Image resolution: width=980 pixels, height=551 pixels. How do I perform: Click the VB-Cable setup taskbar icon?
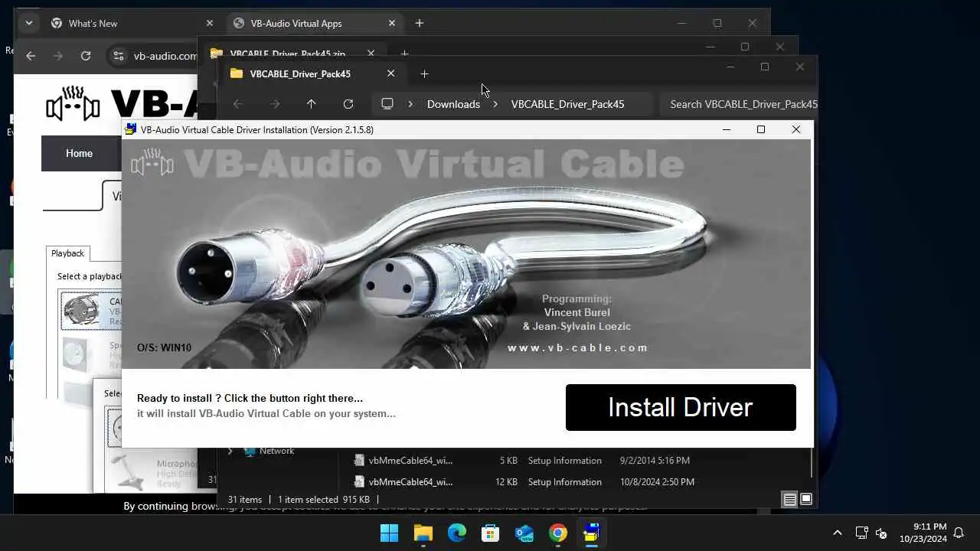coord(591,533)
